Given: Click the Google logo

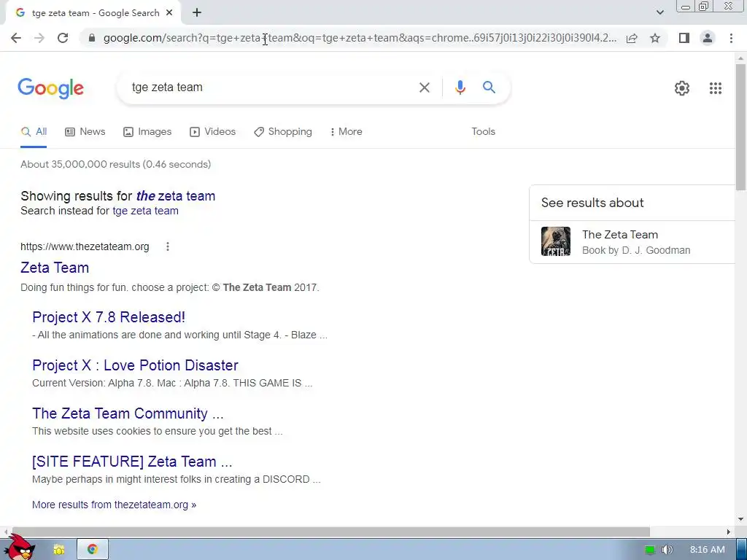Looking at the screenshot, I should tap(50, 88).
